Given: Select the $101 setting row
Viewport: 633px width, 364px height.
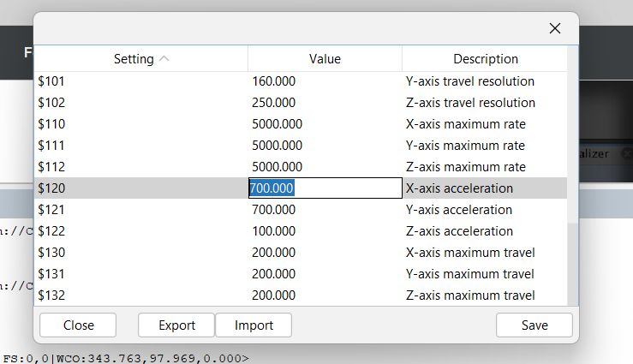Looking at the screenshot, I should pyautogui.click(x=301, y=81).
